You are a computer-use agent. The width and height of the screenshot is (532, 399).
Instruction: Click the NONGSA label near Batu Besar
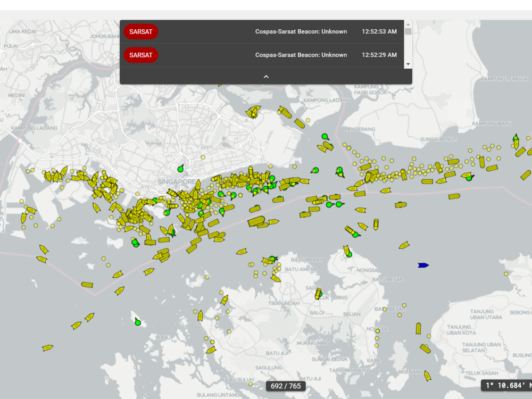coord(367,270)
